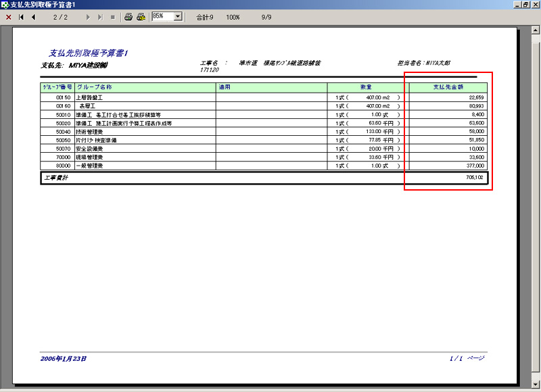Click the application icon in the title bar

tap(5, 5)
